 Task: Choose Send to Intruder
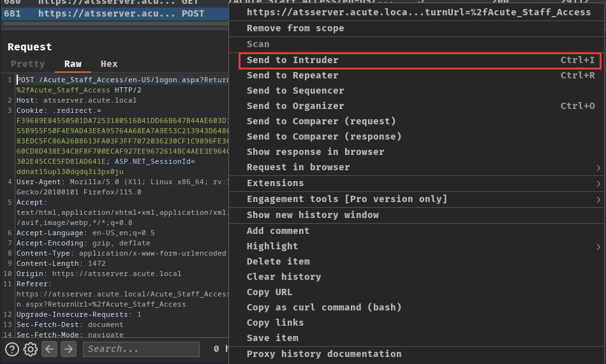click(420, 61)
